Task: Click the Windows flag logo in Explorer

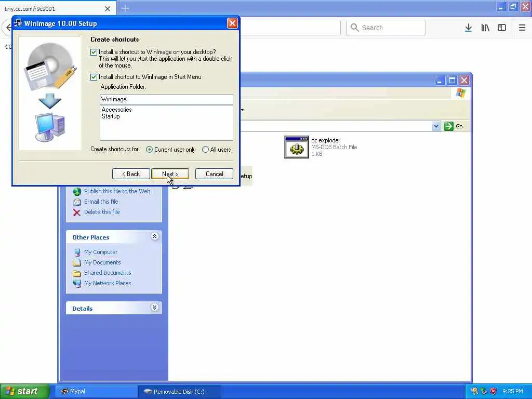Action: [461, 92]
